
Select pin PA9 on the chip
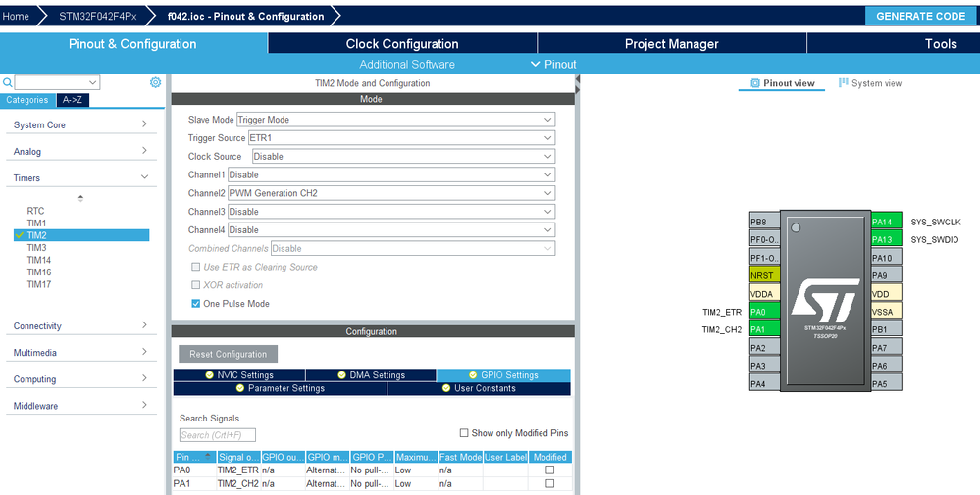pyautogui.click(x=887, y=275)
